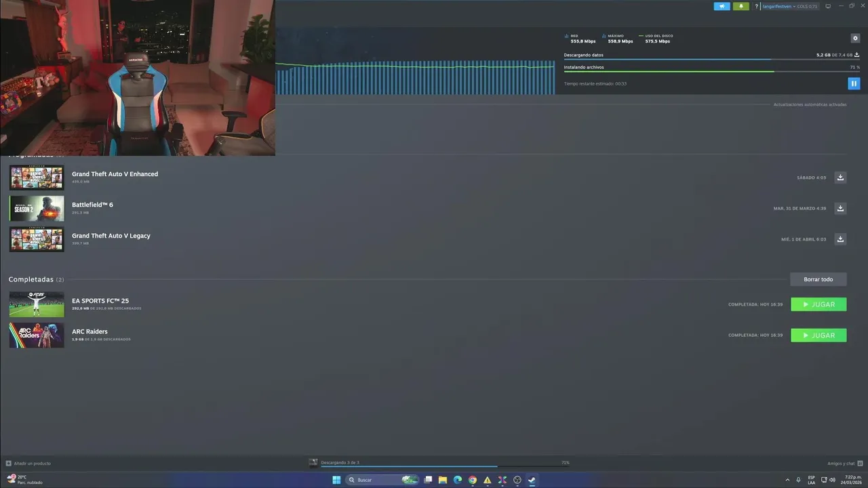Open Amigos y chat
Image resolution: width=868 pixels, height=488 pixels.
tap(844, 464)
